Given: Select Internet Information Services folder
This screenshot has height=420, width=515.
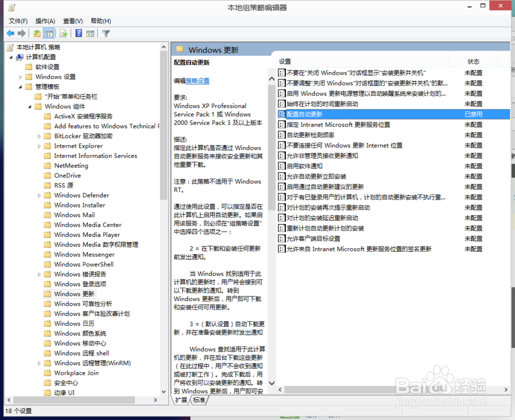Looking at the screenshot, I should click(96, 155).
